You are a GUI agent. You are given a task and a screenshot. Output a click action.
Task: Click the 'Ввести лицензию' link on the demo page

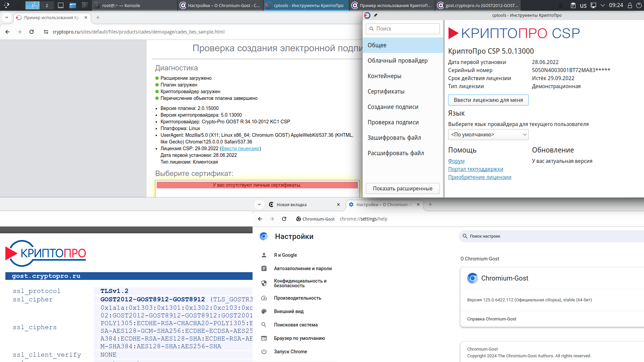coord(240,148)
